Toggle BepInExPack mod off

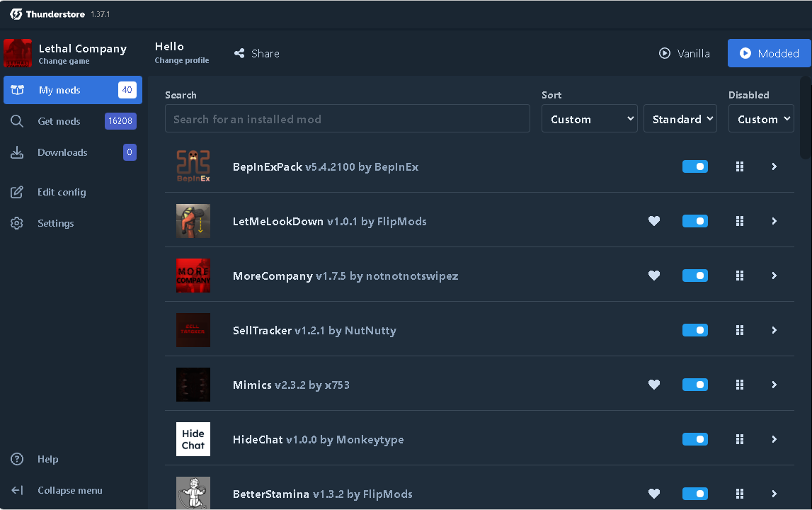(x=695, y=166)
